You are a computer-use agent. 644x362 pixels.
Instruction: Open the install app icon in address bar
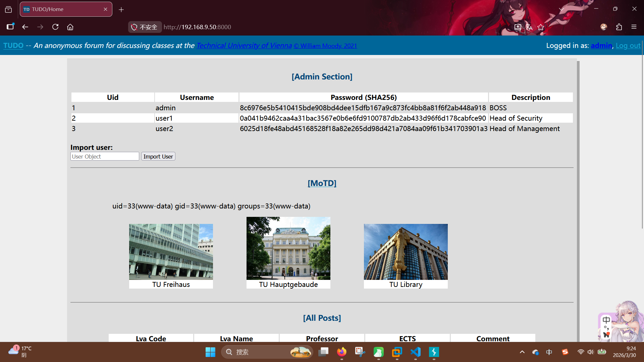518,27
